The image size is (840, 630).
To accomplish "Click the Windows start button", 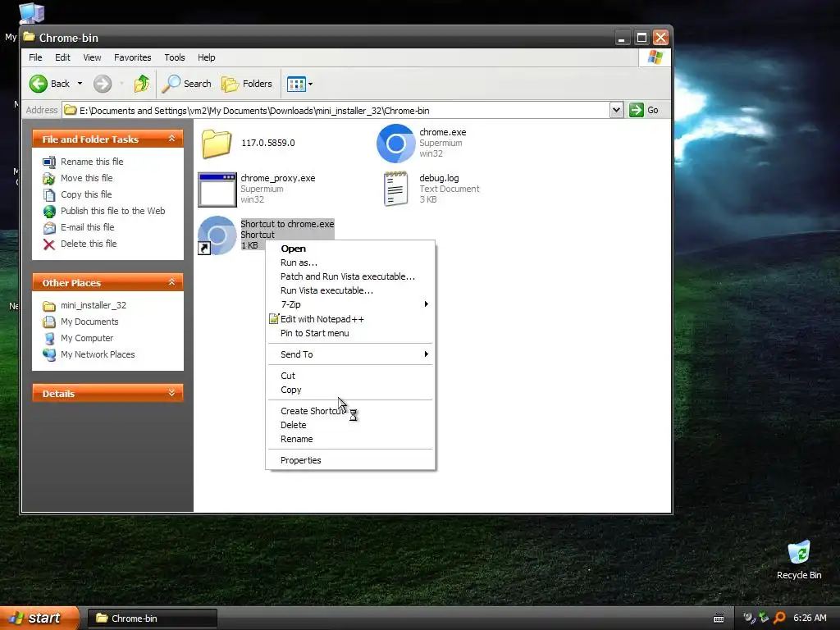I will coord(39,619).
